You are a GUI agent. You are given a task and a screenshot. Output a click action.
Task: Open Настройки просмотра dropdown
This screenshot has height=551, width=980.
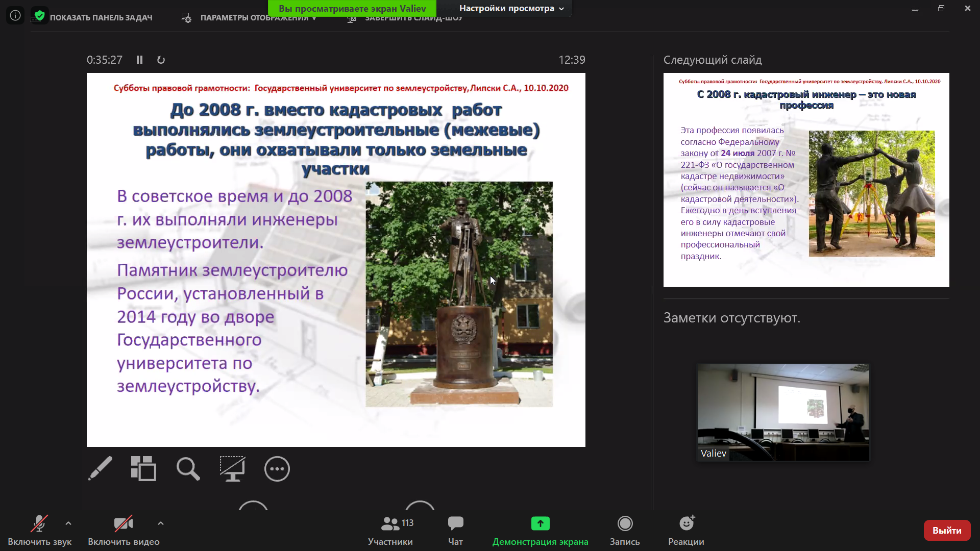pos(512,8)
